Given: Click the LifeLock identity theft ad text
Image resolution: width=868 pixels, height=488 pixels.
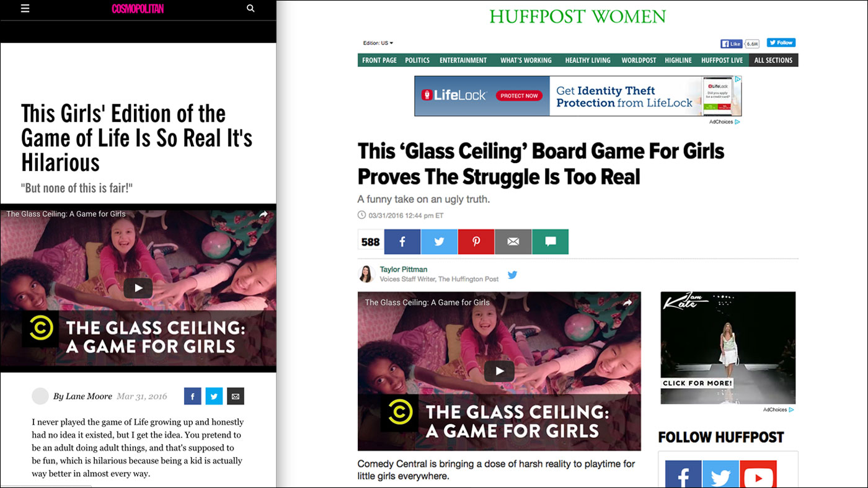Looking at the screenshot, I should coord(624,97).
